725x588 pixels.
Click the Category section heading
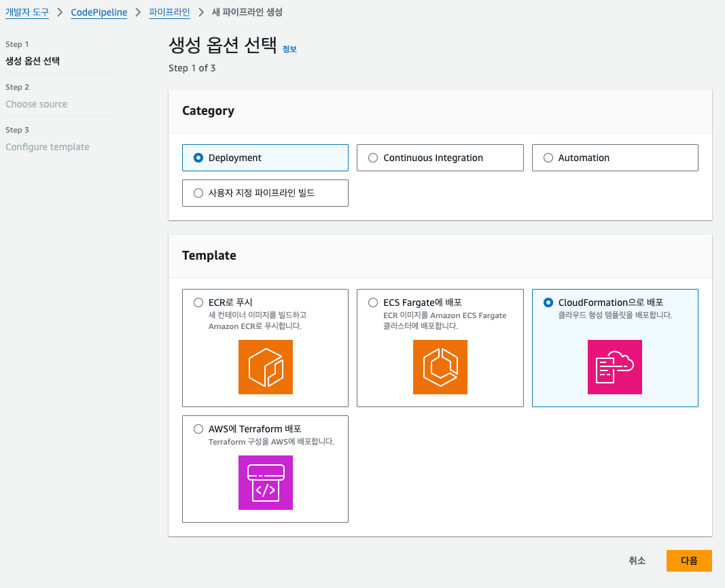point(208,111)
